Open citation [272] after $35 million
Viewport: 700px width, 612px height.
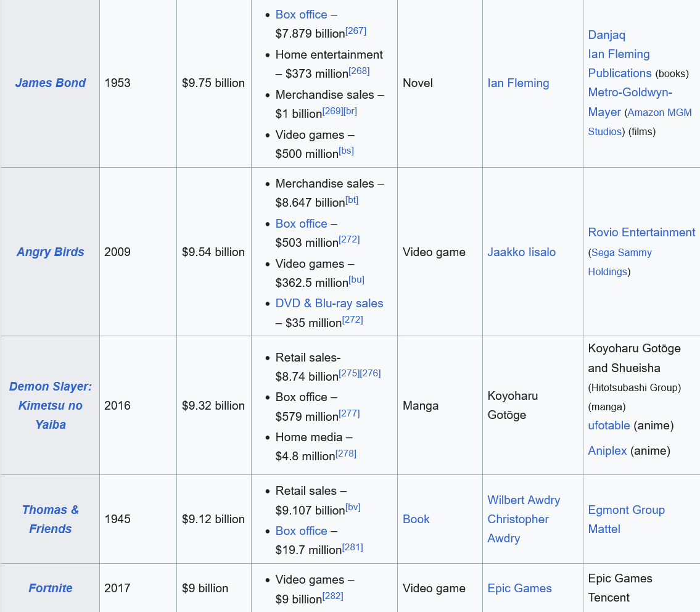click(x=352, y=320)
